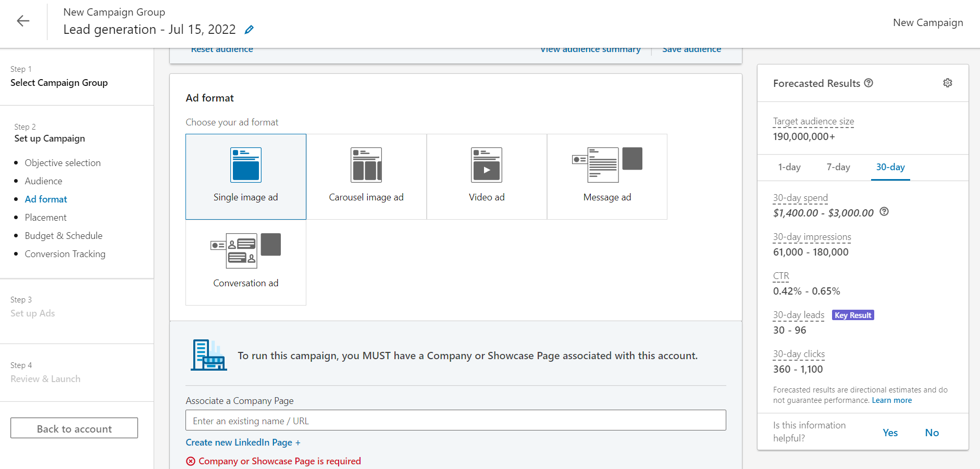Click the Forecasted Results help icon
The height and width of the screenshot is (469, 980).
[x=869, y=83]
